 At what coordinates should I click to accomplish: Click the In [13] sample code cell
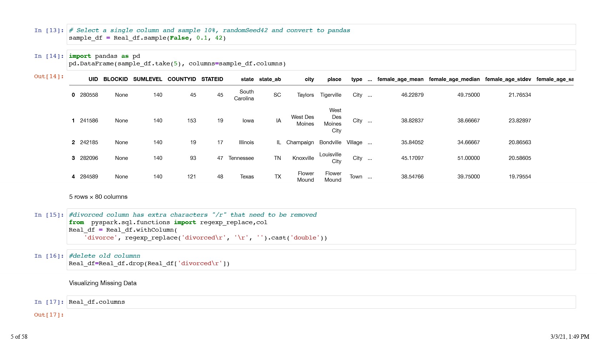(321, 34)
